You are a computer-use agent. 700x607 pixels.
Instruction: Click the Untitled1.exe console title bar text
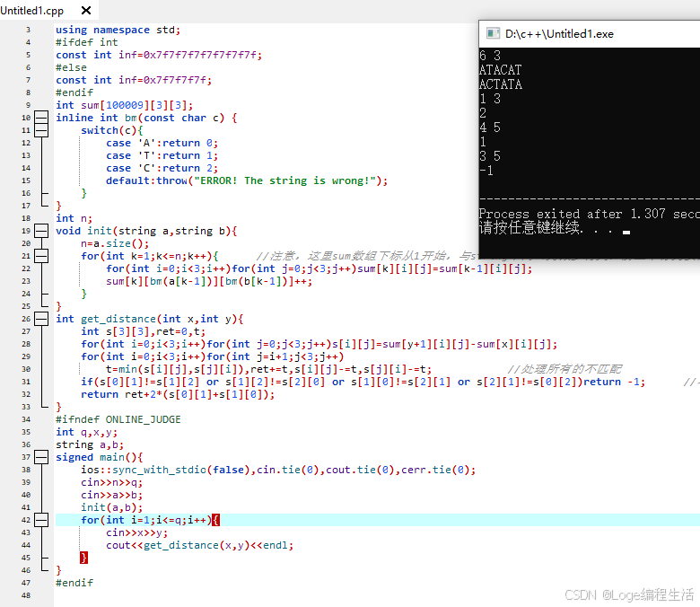(x=559, y=34)
